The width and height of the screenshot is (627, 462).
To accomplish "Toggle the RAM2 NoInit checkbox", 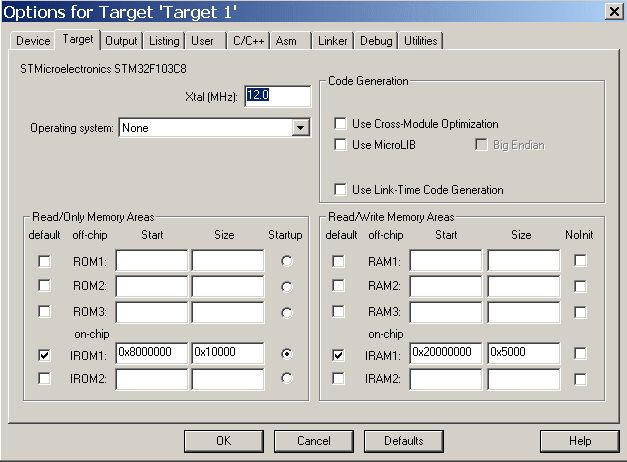I will tap(580, 286).
